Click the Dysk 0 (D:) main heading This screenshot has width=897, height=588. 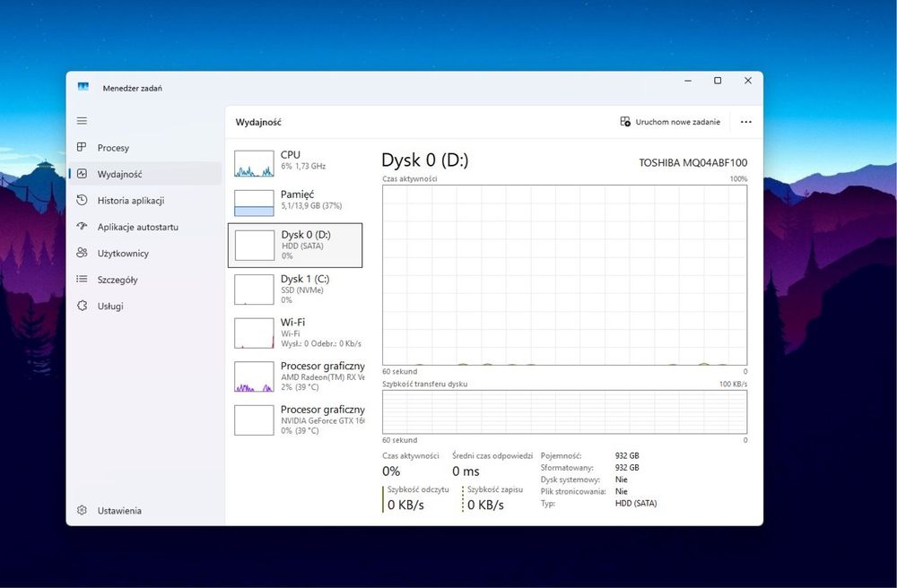click(x=424, y=160)
